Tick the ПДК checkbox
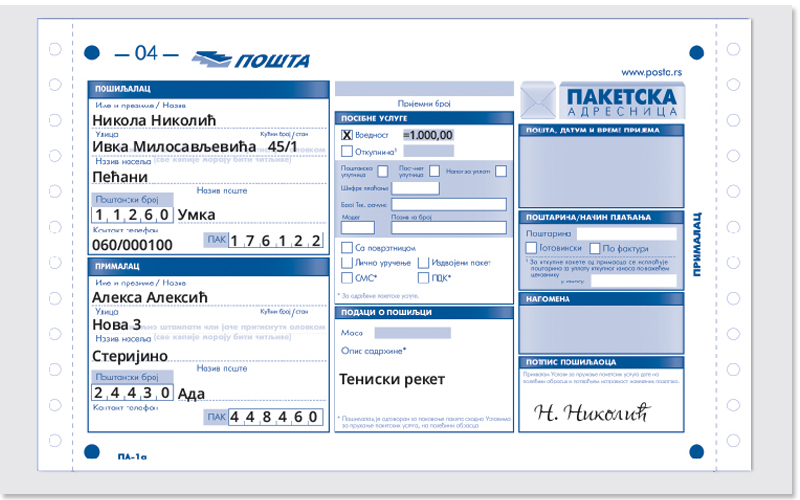The image size is (800, 500). pyautogui.click(x=423, y=278)
